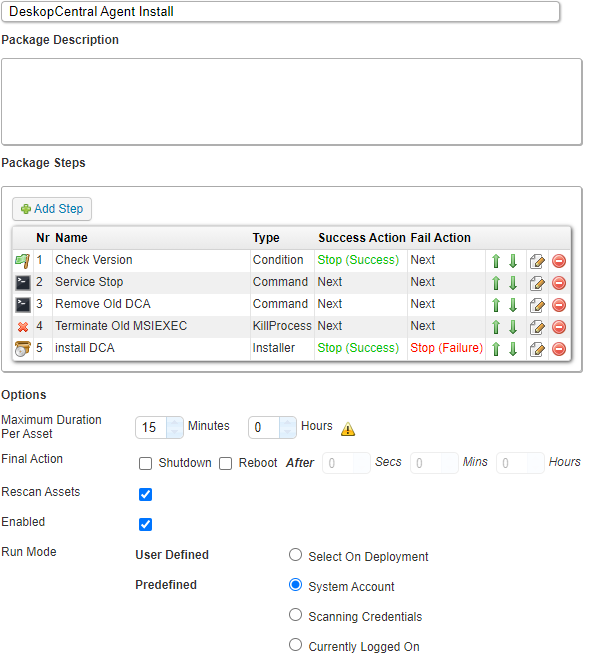Viewport: 600px width, 660px height.
Task: Click the install DCA step name
Action: 85,348
